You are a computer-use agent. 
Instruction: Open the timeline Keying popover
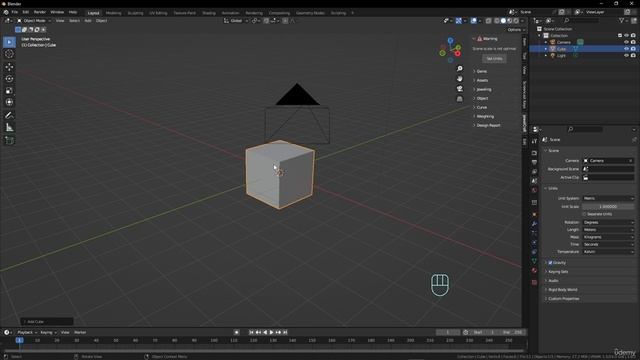tap(48, 332)
